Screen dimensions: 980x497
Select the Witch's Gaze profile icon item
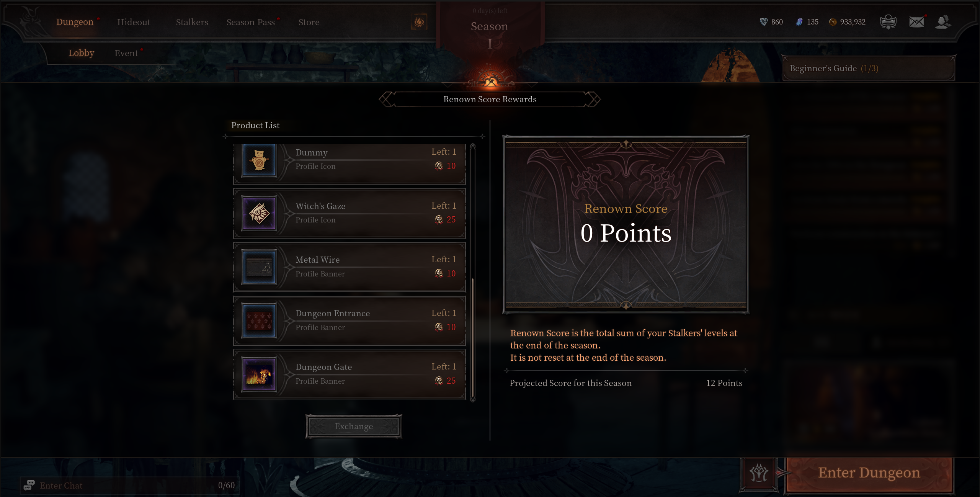click(x=350, y=213)
